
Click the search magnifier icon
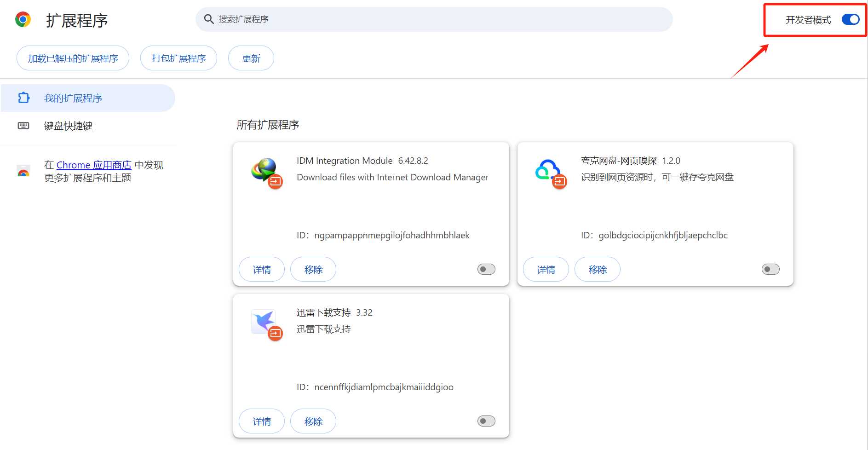209,19
